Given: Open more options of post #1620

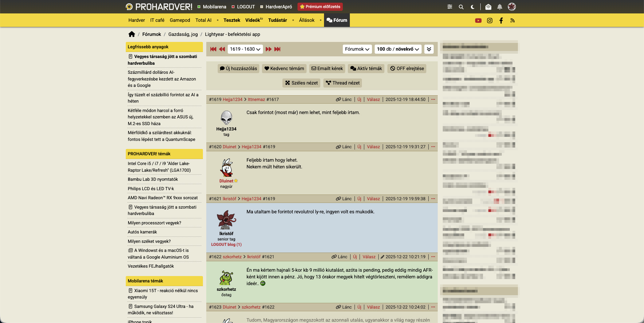Looking at the screenshot, I should pyautogui.click(x=433, y=147).
